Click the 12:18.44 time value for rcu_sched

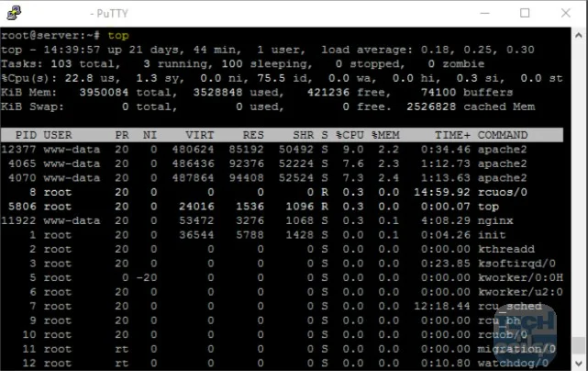point(442,307)
